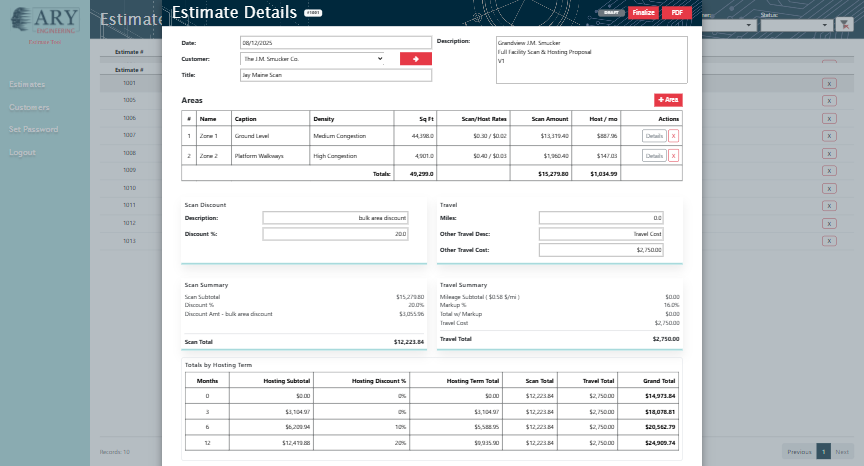This screenshot has width=864, height=466.
Task: Click the red arrow button beside Customer
Action: 415,59
